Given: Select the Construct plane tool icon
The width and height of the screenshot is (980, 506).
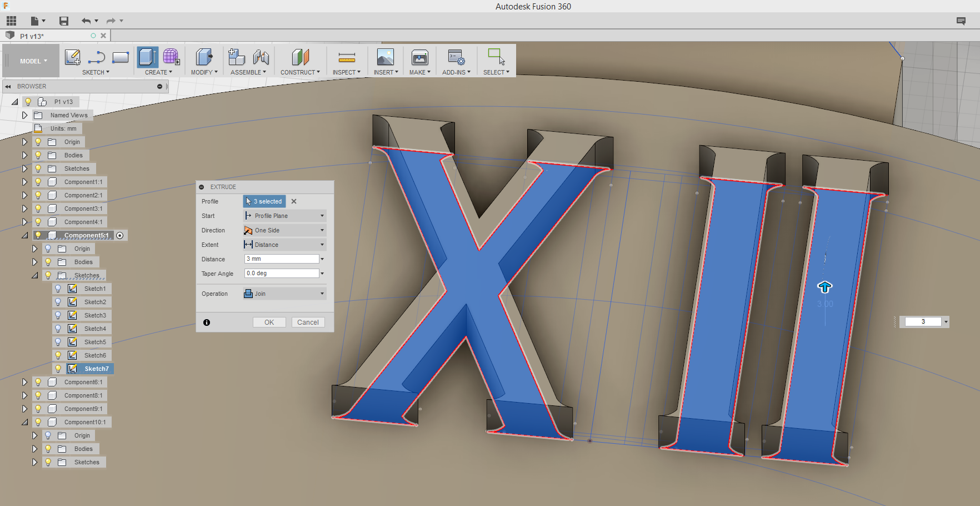Looking at the screenshot, I should click(300, 57).
